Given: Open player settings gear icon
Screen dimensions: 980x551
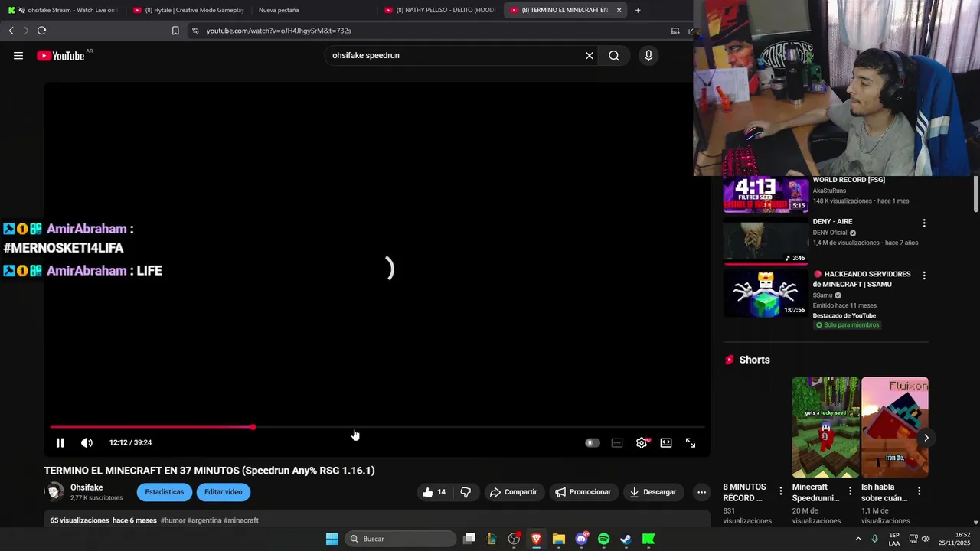Looking at the screenshot, I should pyautogui.click(x=642, y=442).
